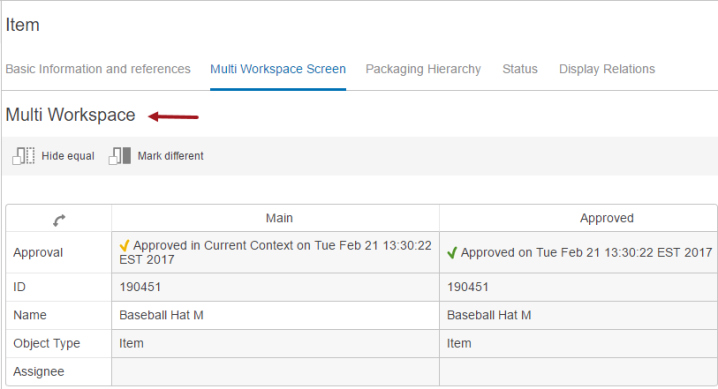Click the Mark different columns icon
This screenshot has width=718, height=389.
pos(120,156)
